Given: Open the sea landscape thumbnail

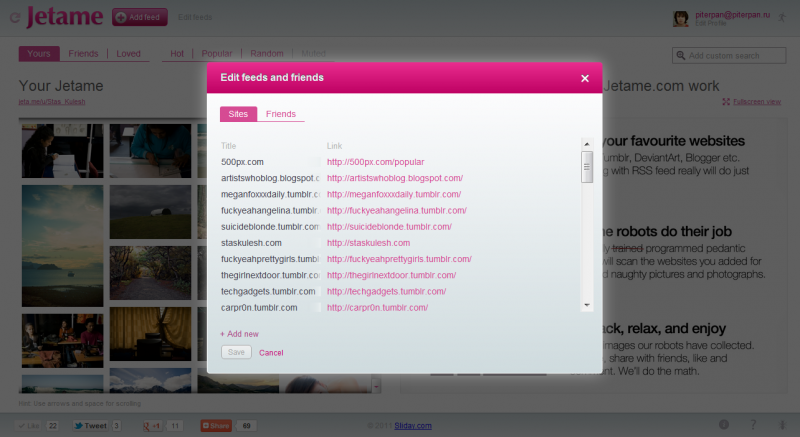Looking at the screenshot, I should click(62, 246).
